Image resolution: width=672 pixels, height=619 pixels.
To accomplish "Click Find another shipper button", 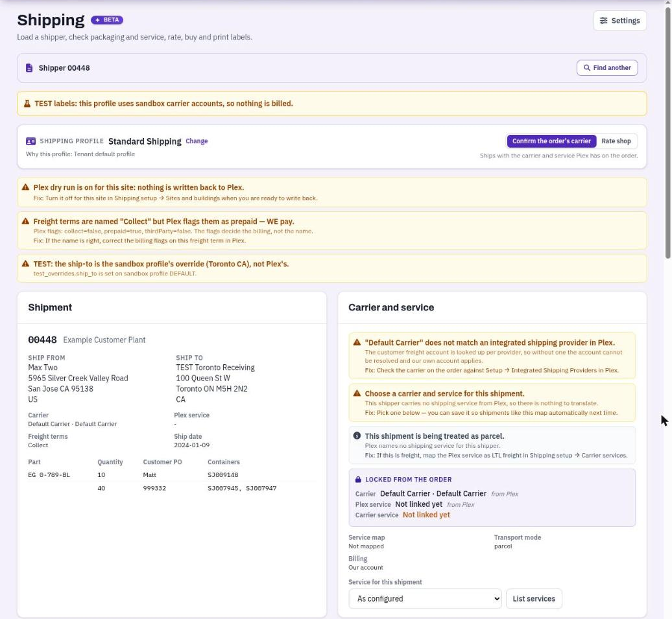I will point(607,67).
